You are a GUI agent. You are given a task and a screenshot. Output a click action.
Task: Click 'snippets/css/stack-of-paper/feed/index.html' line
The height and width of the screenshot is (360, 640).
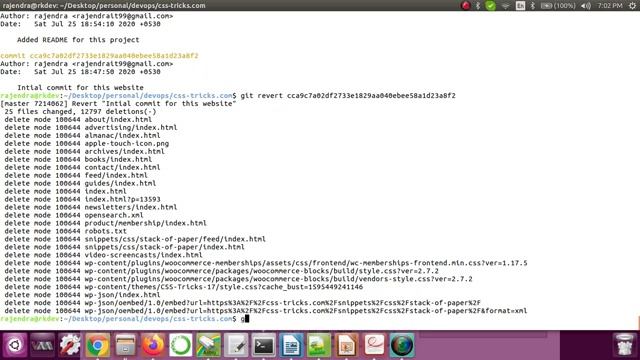tap(135, 239)
